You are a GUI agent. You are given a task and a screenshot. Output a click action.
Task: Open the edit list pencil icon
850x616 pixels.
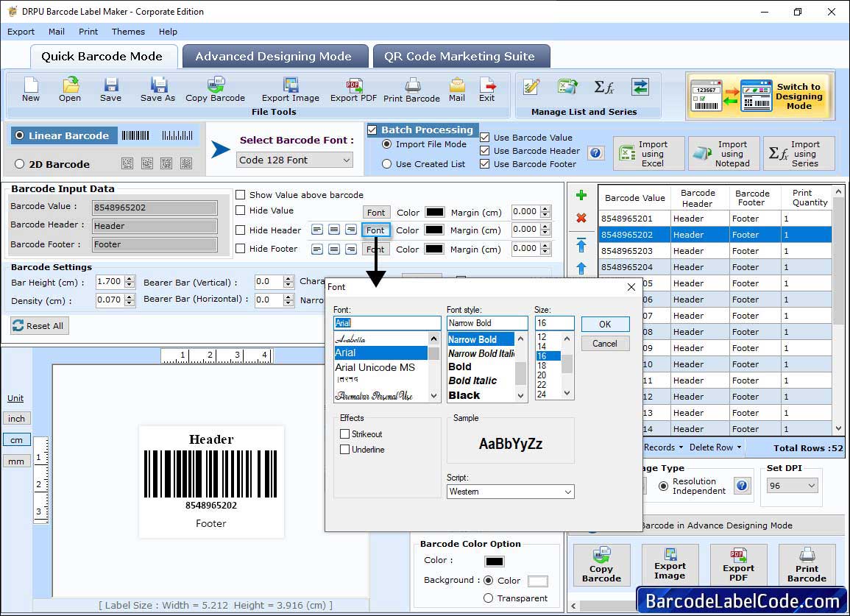point(531,87)
